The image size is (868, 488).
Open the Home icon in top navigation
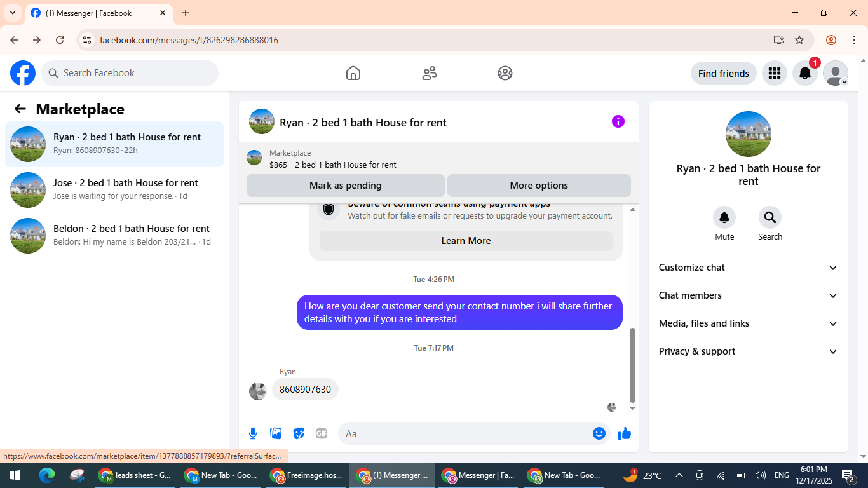click(353, 73)
